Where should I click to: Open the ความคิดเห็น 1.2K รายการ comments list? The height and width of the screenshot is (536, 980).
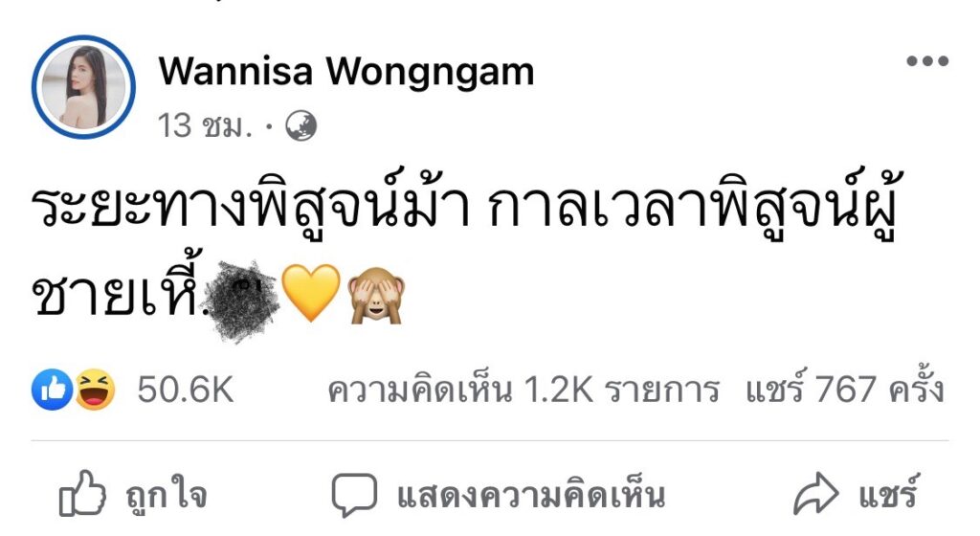[523, 390]
